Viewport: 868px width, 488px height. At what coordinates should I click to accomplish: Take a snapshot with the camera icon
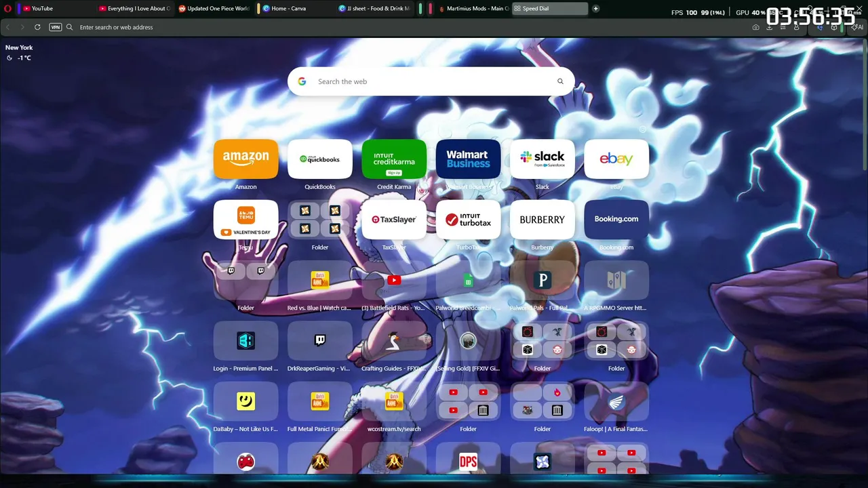tap(755, 27)
